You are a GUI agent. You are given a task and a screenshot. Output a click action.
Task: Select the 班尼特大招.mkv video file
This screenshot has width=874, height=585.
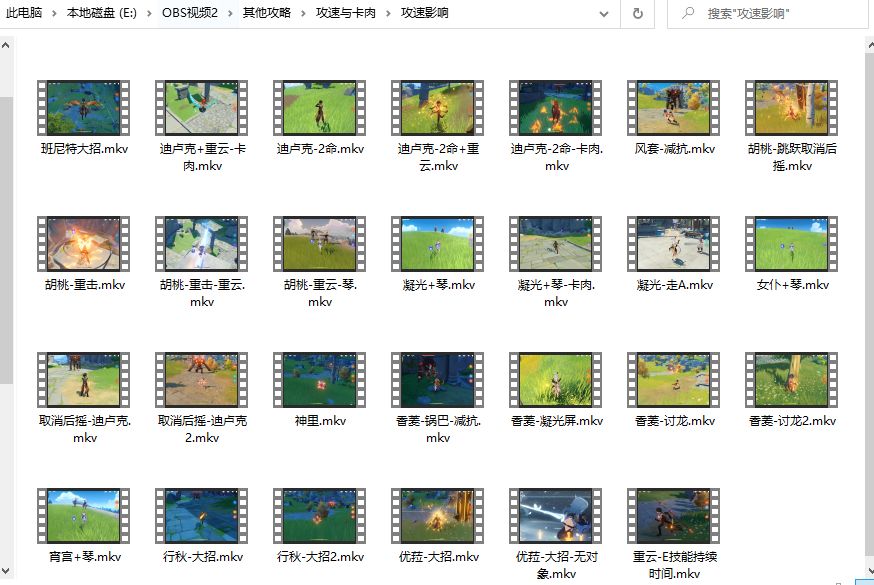click(84, 118)
